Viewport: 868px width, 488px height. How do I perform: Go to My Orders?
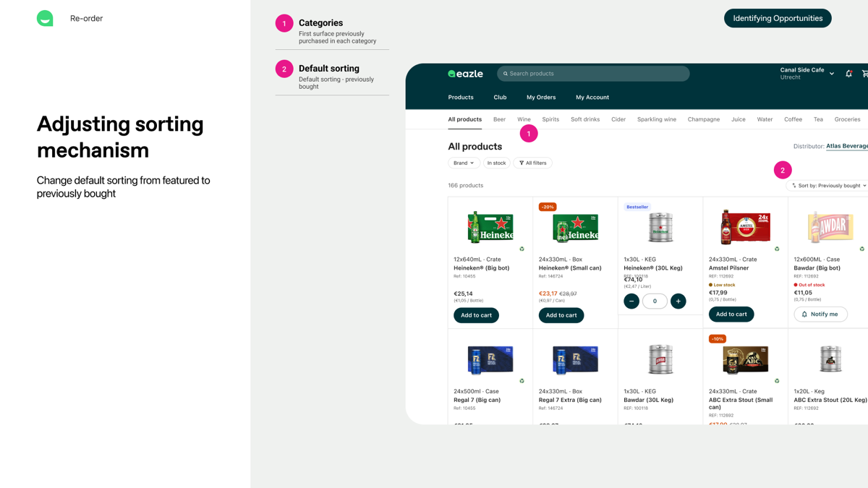541,98
